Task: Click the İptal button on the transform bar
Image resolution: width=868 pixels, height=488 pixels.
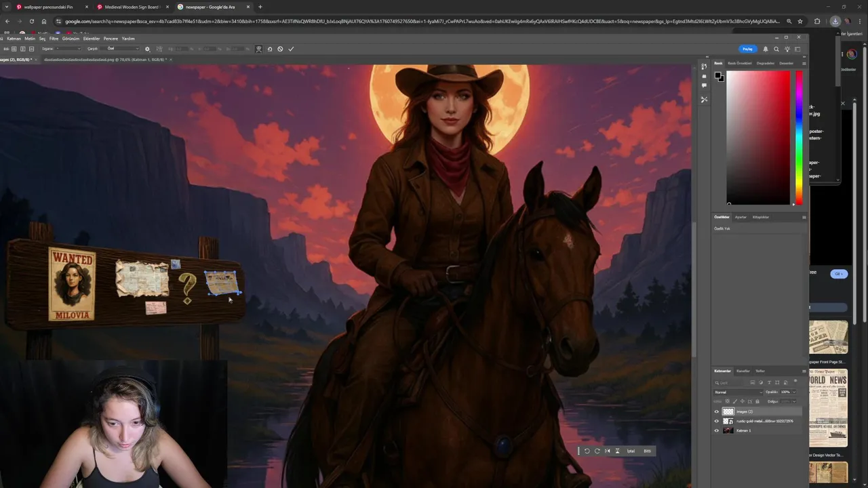Action: [x=631, y=451]
